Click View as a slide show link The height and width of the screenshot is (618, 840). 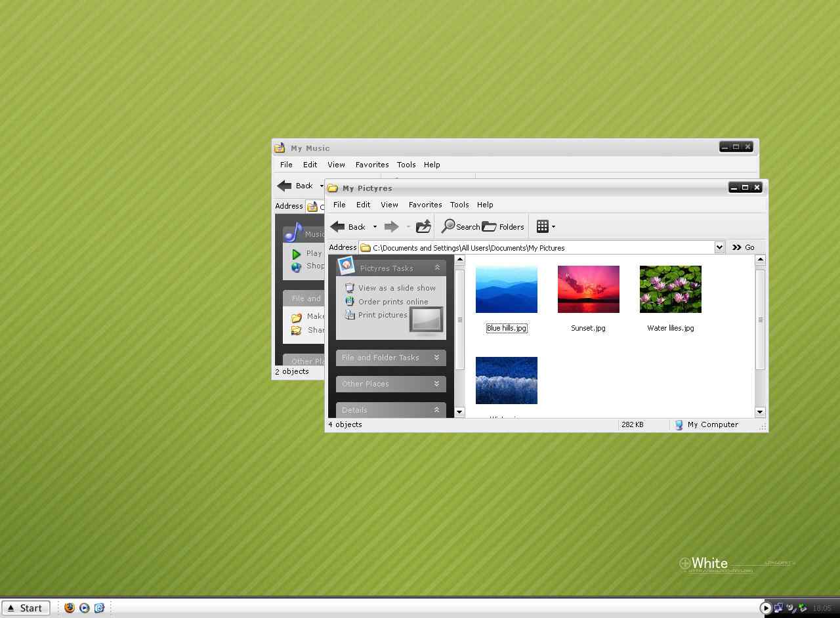tap(397, 288)
